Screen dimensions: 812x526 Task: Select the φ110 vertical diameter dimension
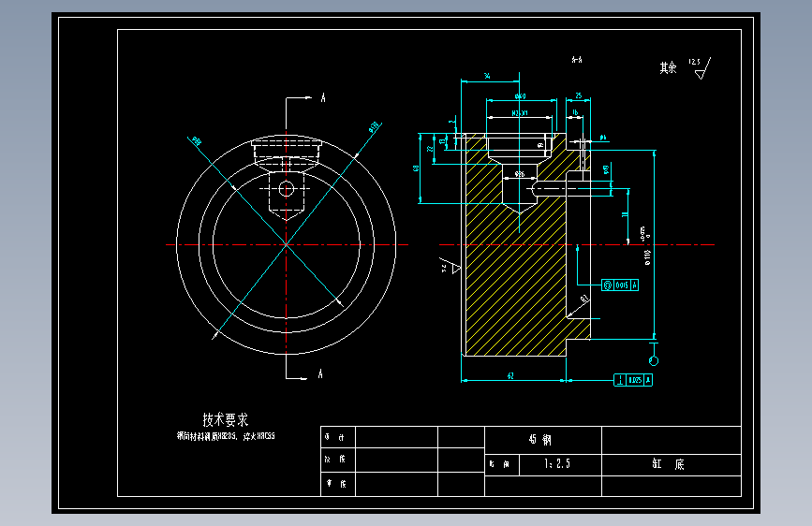point(647,257)
